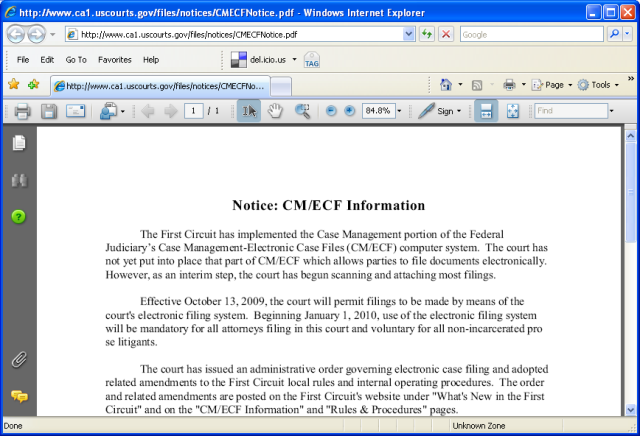Toggle scrolling page view mode
640x436 pixels.
pos(485,111)
